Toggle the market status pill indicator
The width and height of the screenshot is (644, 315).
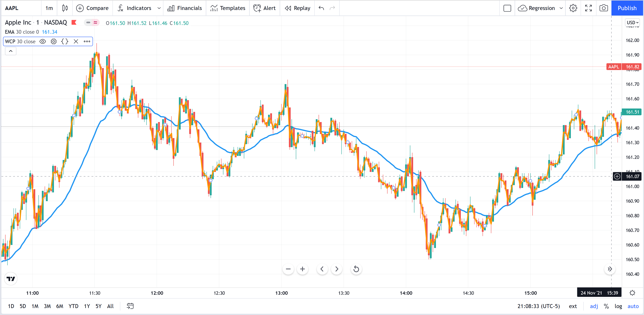(92, 22)
